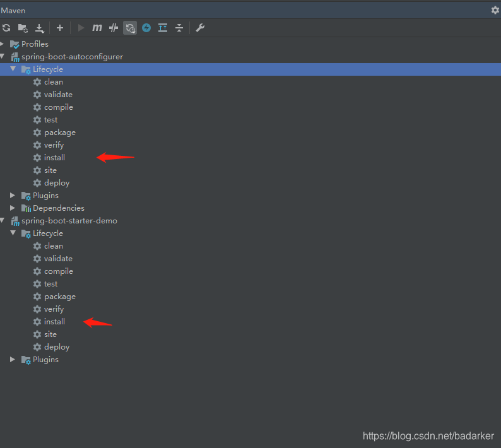Image resolution: width=501 pixels, height=448 pixels.
Task: Execute Maven goal m icon
Action: pos(97,28)
